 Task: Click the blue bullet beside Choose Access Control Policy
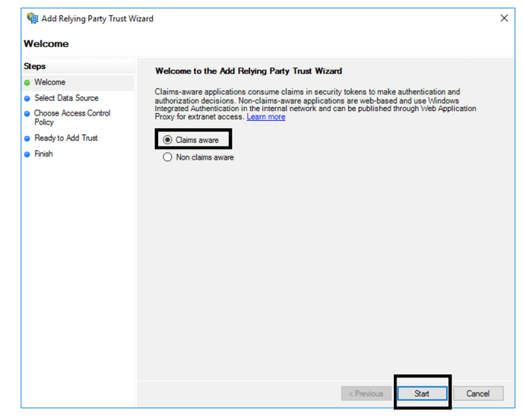click(27, 114)
